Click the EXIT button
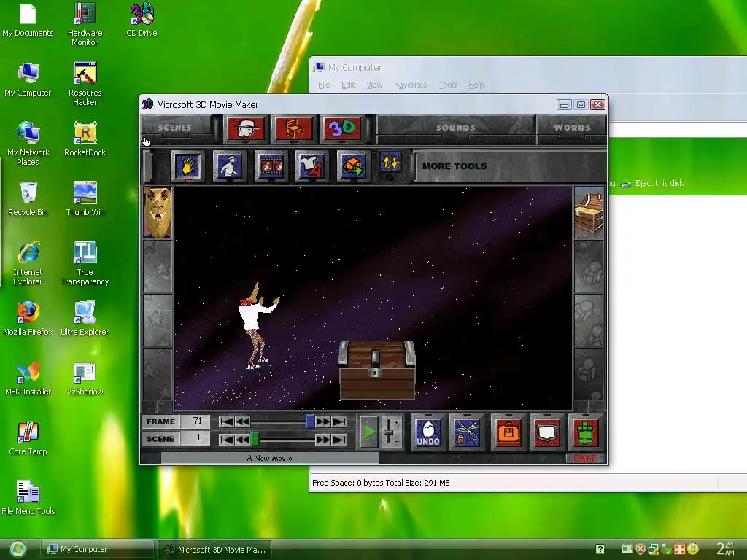The height and width of the screenshot is (560, 747). (x=584, y=459)
